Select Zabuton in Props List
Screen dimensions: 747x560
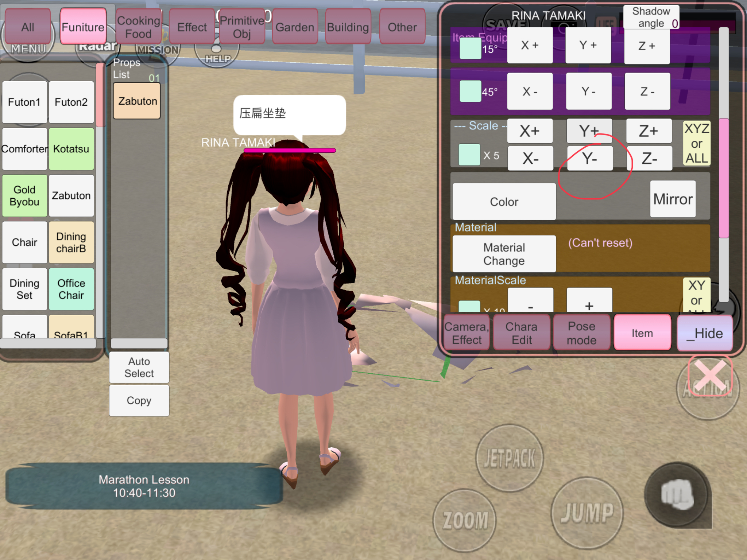pyautogui.click(x=137, y=101)
